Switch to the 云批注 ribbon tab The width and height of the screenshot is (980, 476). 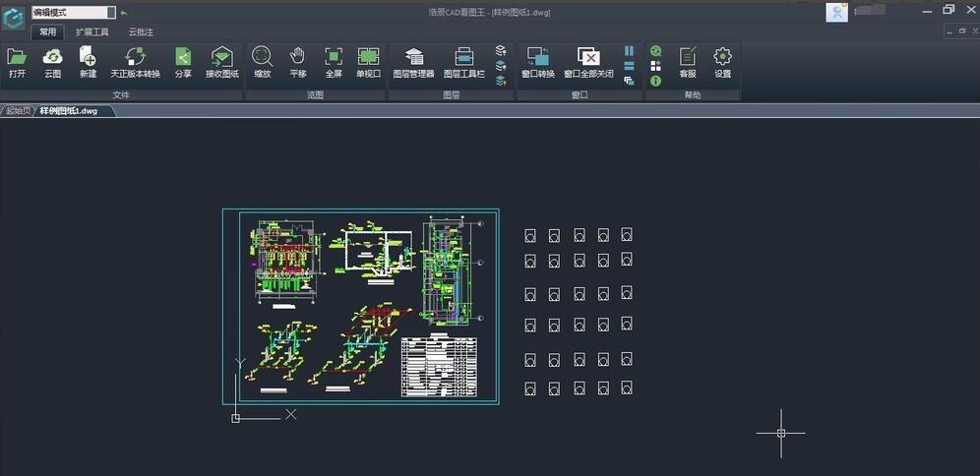click(141, 32)
